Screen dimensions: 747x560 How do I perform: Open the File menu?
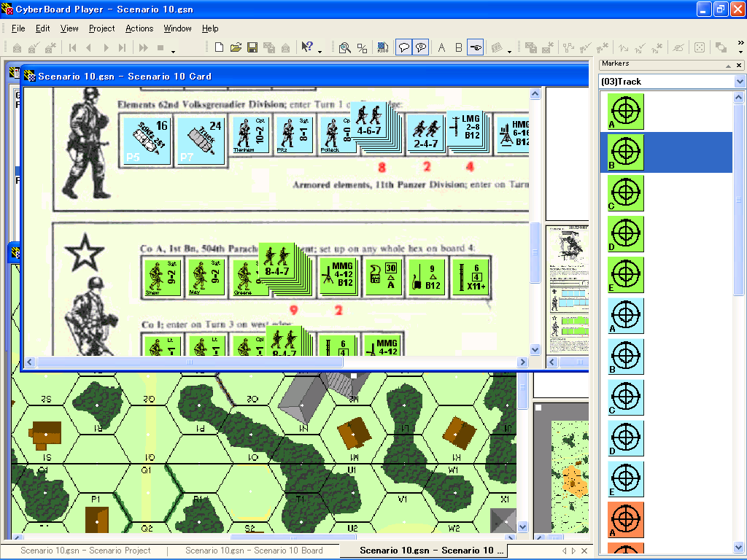tap(18, 28)
